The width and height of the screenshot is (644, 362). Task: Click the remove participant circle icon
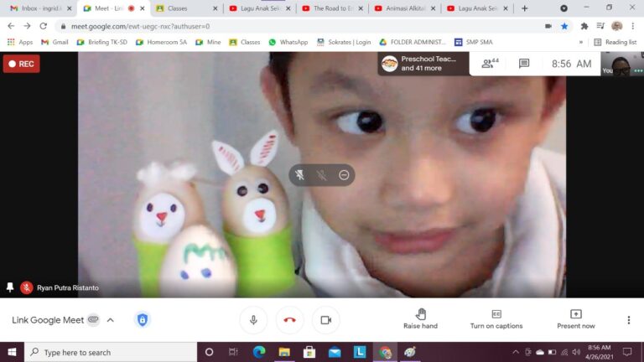344,175
